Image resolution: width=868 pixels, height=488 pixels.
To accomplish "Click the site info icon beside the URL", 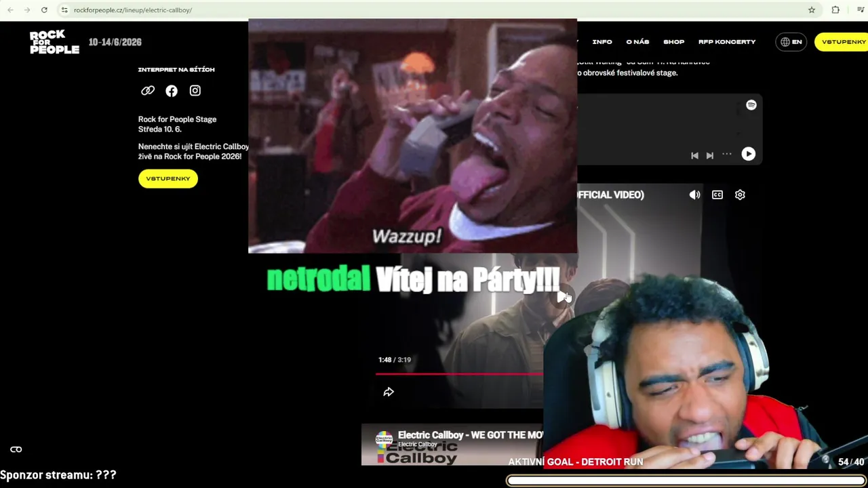I will (64, 10).
